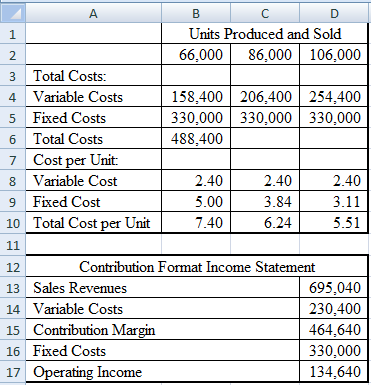The image size is (371, 385).
Task: Click the 330,000 value in row 16
Action: 334,350
